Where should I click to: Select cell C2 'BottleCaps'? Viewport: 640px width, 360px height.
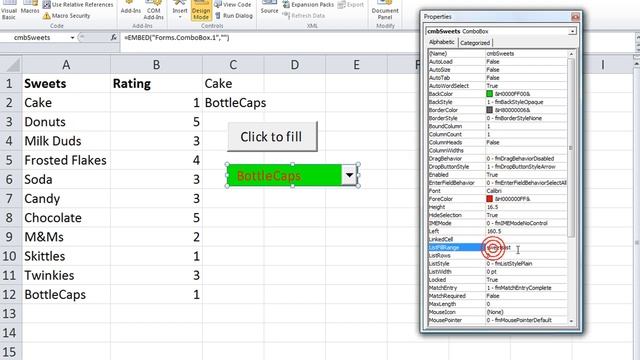coord(233,103)
